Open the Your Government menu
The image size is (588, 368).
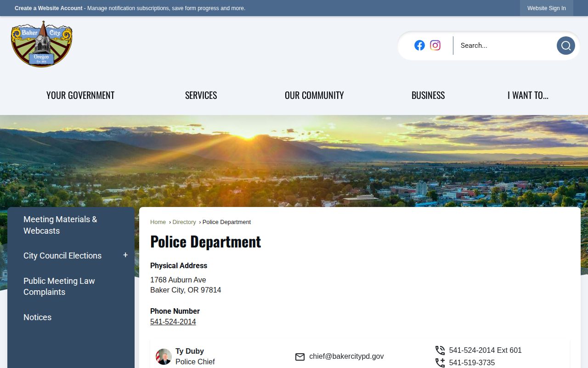pyautogui.click(x=80, y=95)
